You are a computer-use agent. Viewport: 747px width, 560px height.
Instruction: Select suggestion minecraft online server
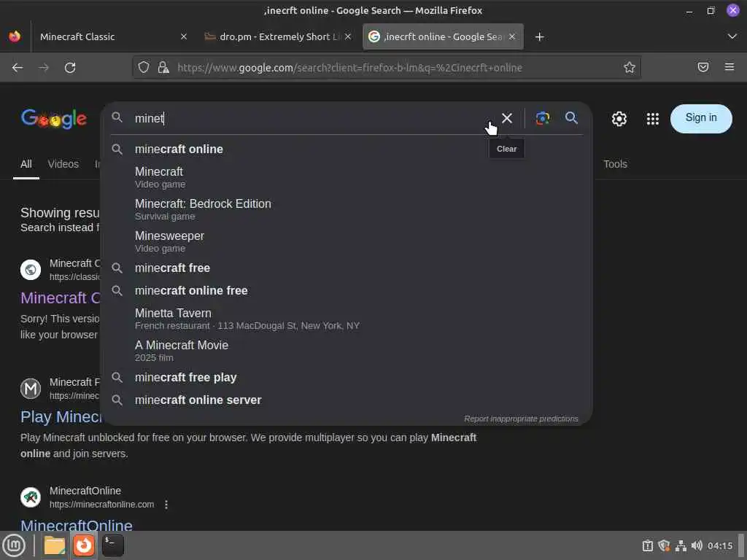(x=347, y=400)
